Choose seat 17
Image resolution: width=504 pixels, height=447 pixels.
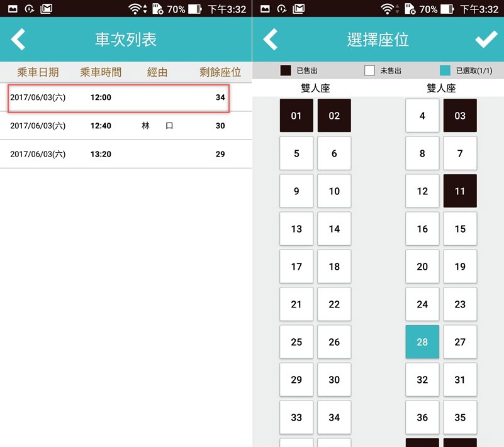pyautogui.click(x=296, y=267)
